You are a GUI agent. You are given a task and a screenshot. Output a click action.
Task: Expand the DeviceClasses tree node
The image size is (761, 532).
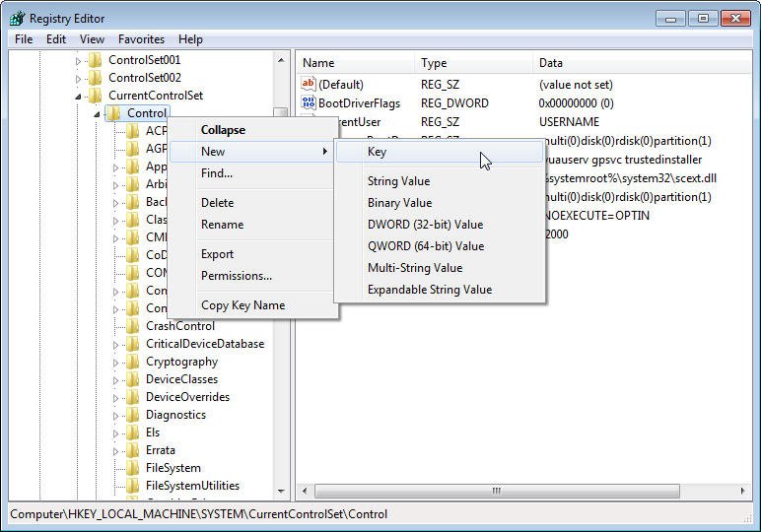coord(115,380)
